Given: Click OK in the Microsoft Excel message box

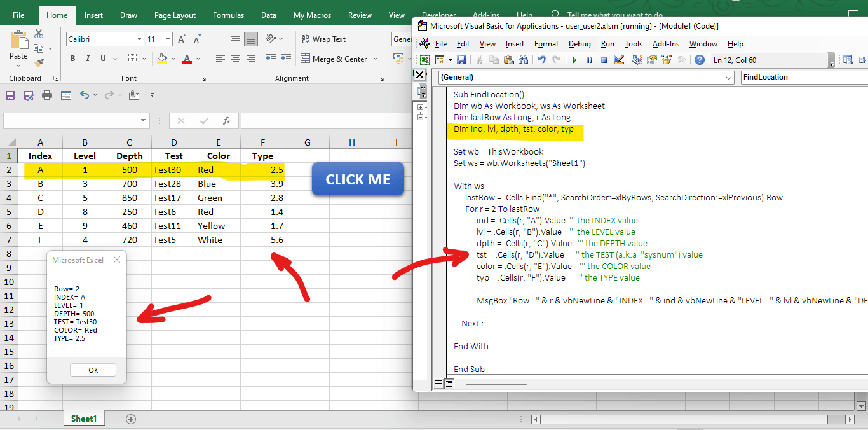Looking at the screenshot, I should point(93,370).
